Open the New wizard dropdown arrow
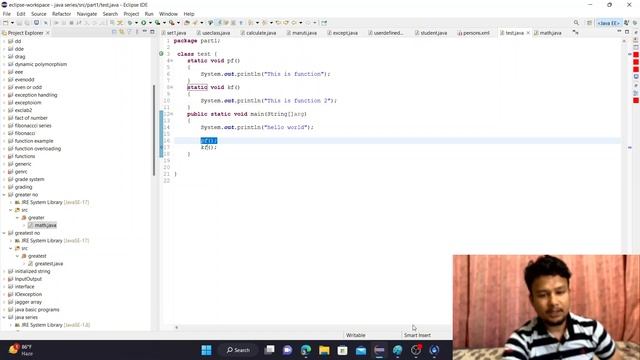The height and width of the screenshot is (360, 640). pyautogui.click(x=12, y=23)
